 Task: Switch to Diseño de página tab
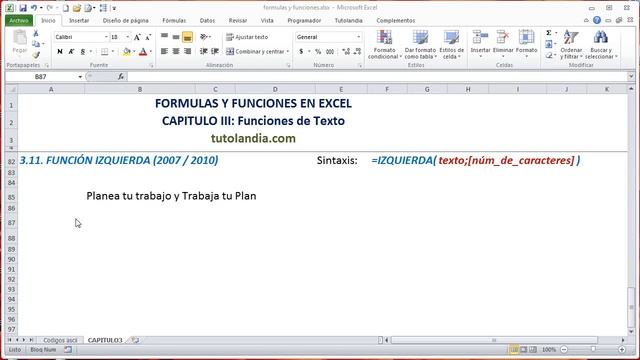pos(126,20)
